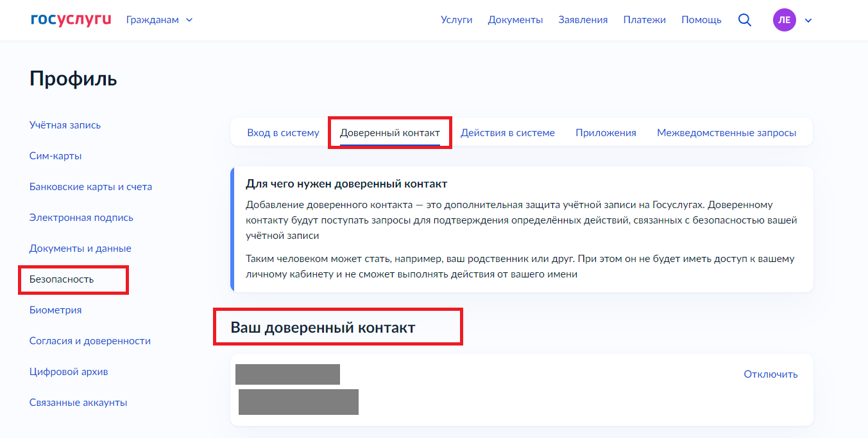Open Учётная запись in the sidebar

tap(65, 125)
